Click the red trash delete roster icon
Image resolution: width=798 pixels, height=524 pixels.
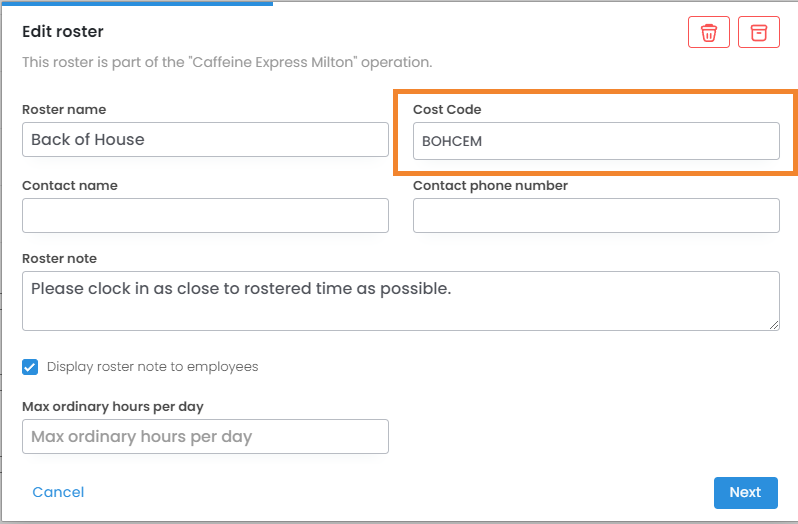(709, 32)
